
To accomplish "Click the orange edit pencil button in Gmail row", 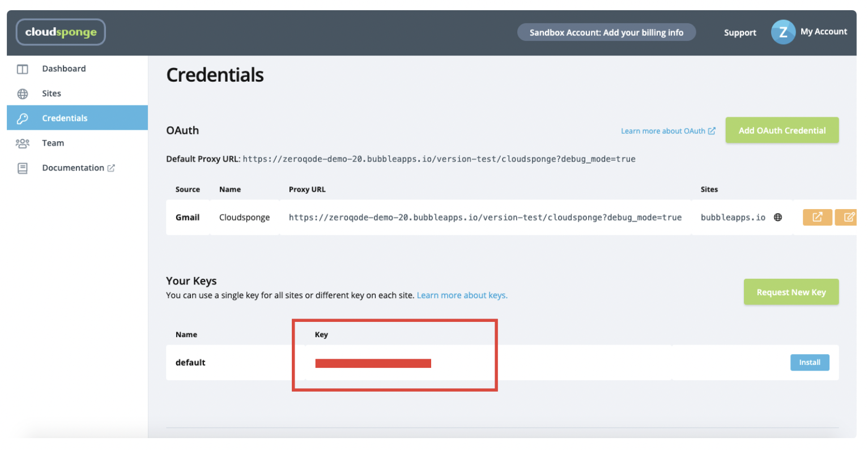I will 848,217.
